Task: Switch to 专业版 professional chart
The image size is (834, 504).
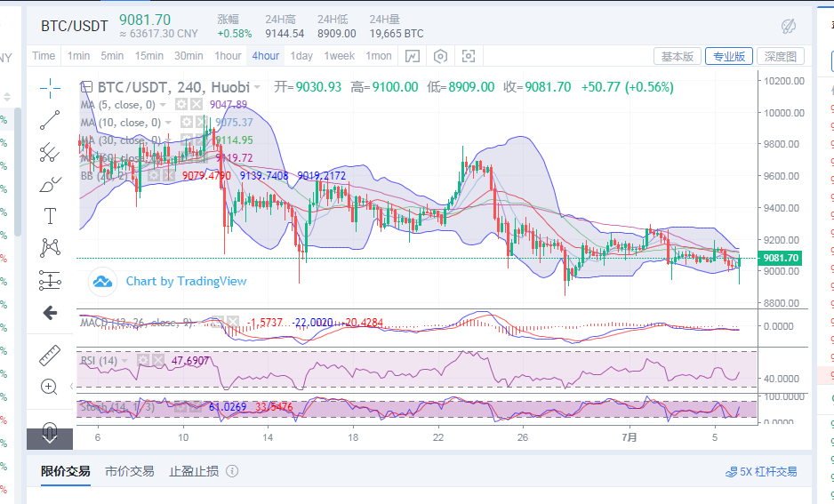Action: (x=729, y=56)
